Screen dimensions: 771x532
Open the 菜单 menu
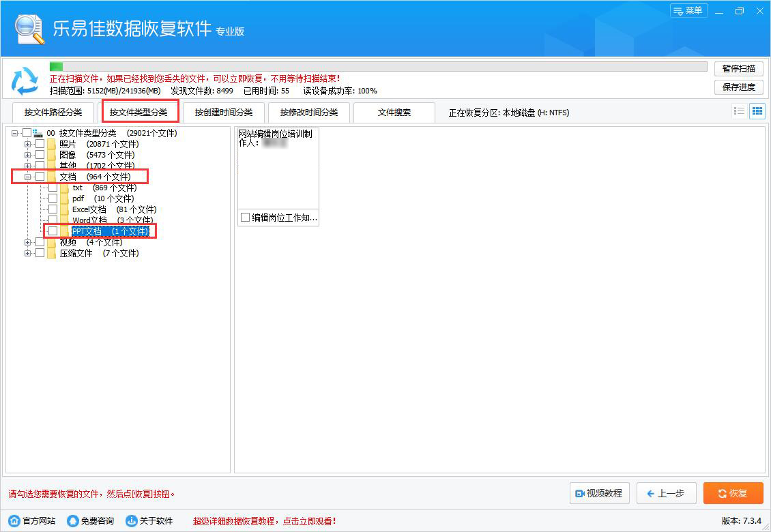click(688, 10)
